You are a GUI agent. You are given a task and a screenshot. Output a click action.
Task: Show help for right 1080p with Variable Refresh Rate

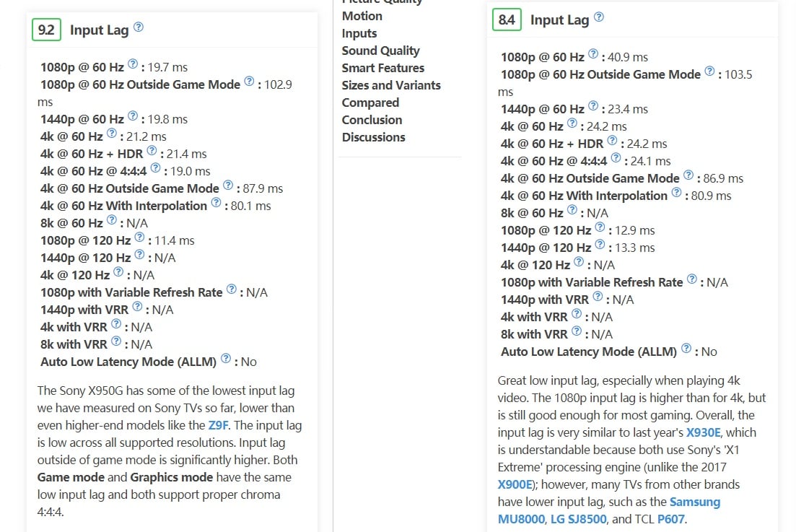click(692, 279)
